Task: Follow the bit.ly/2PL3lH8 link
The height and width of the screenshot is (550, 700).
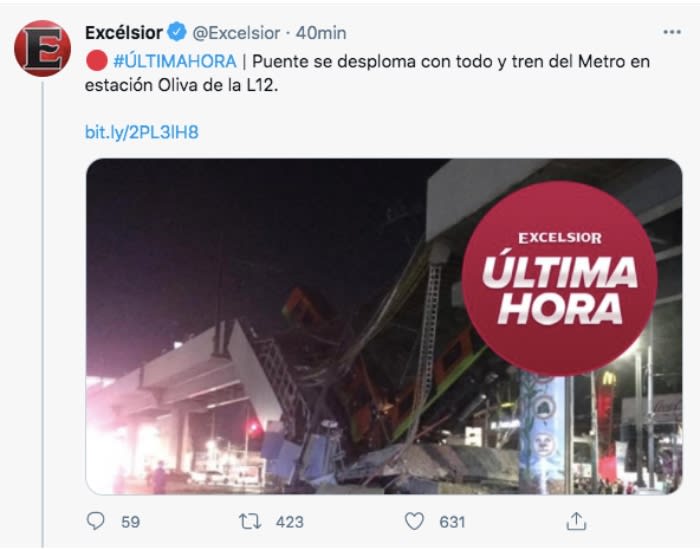Action: click(142, 132)
